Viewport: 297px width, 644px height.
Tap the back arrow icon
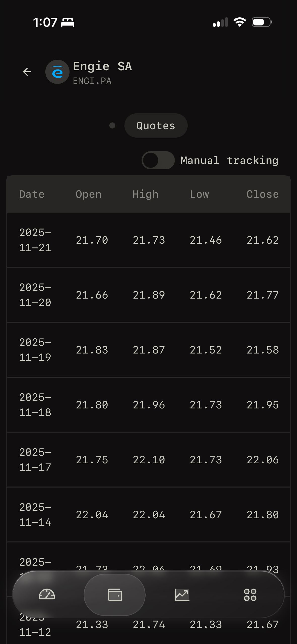pyautogui.click(x=27, y=72)
